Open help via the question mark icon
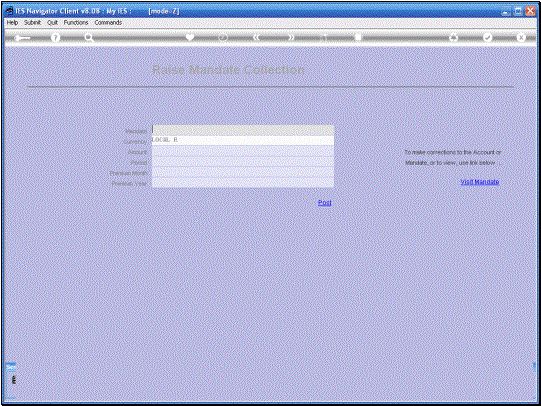 (55, 38)
